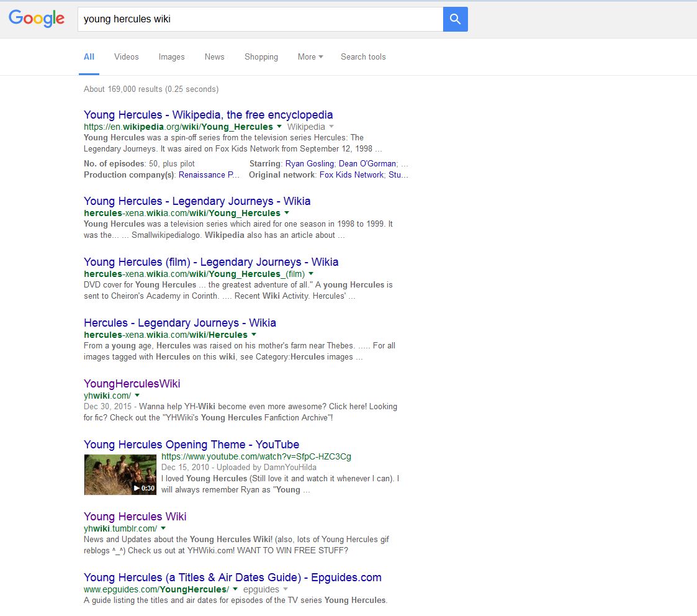Expand arrow next to the en.wikipedia.org URL
Screen dimensions: 697x616
coord(279,127)
